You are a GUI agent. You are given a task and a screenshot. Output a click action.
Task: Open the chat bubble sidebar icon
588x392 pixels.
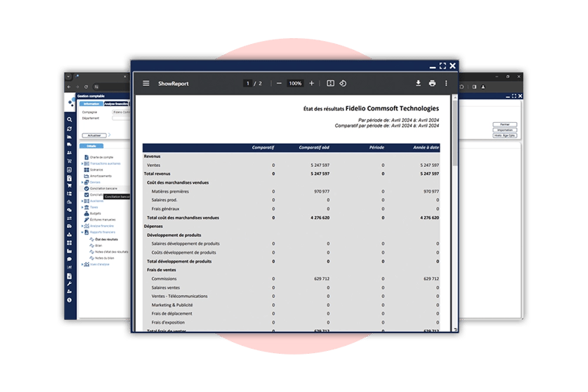(69, 259)
